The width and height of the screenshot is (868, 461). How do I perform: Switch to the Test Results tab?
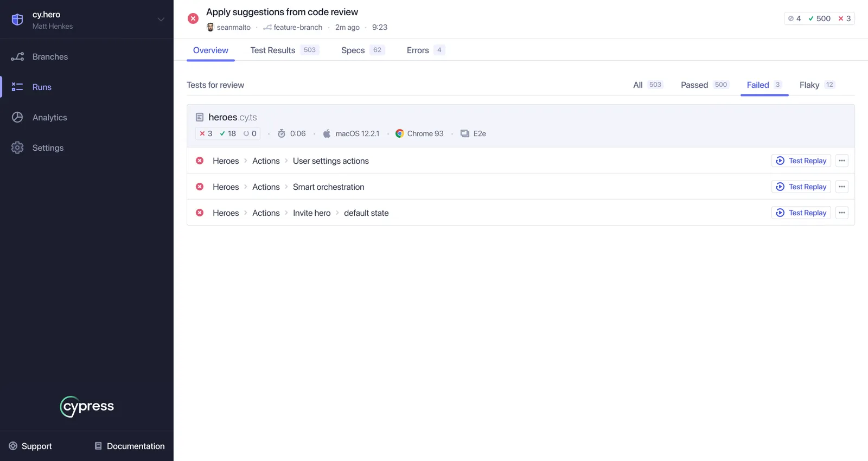tap(273, 50)
